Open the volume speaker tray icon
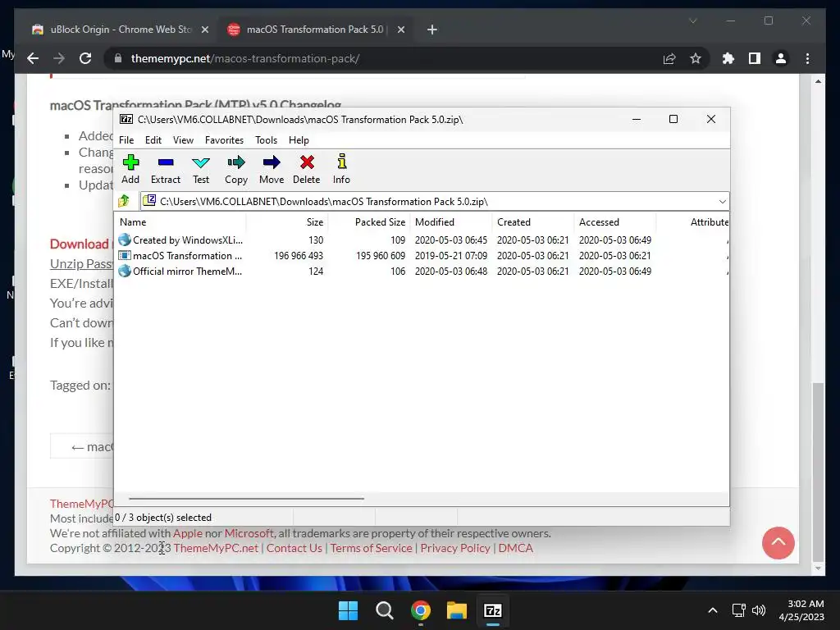This screenshot has height=630, width=840. [759, 610]
